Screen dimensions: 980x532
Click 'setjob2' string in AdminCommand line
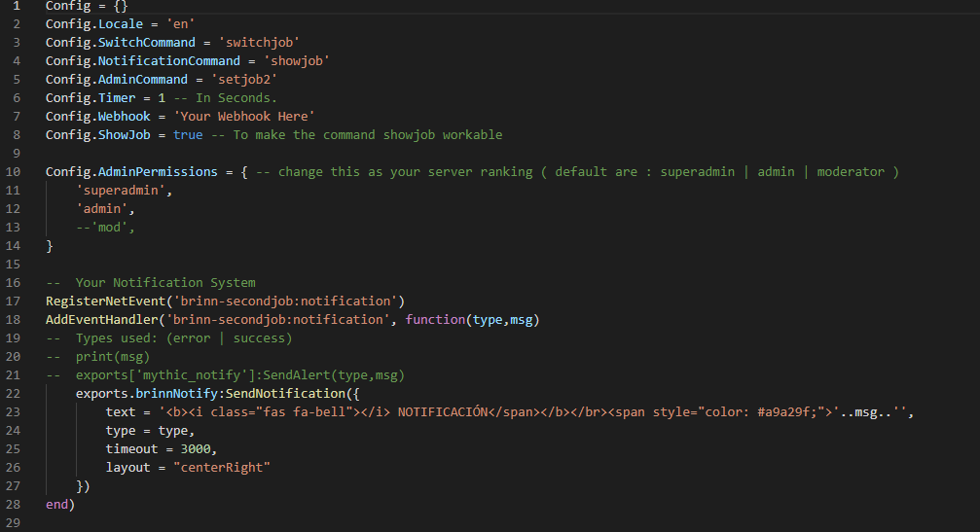click(244, 80)
